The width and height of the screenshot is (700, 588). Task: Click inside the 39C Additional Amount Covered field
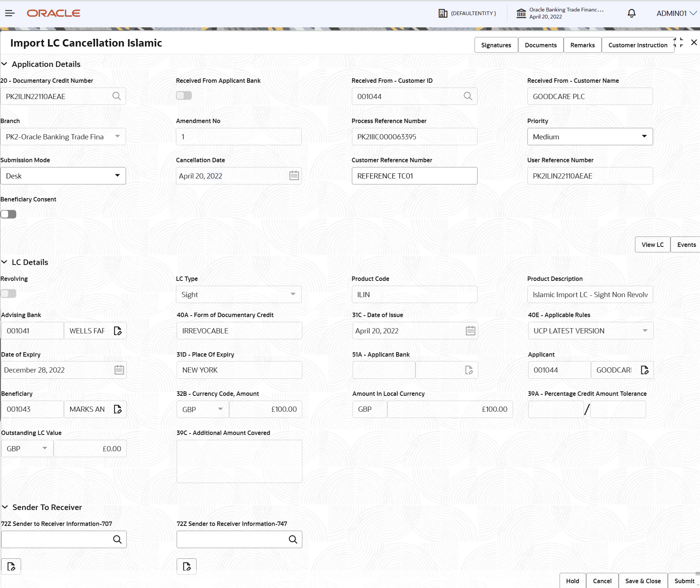tap(239, 461)
